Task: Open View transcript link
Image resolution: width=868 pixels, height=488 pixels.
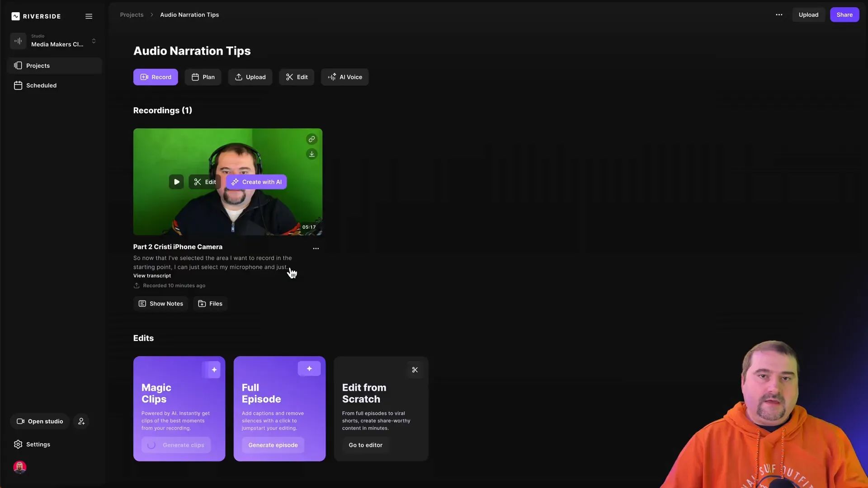Action: point(152,276)
